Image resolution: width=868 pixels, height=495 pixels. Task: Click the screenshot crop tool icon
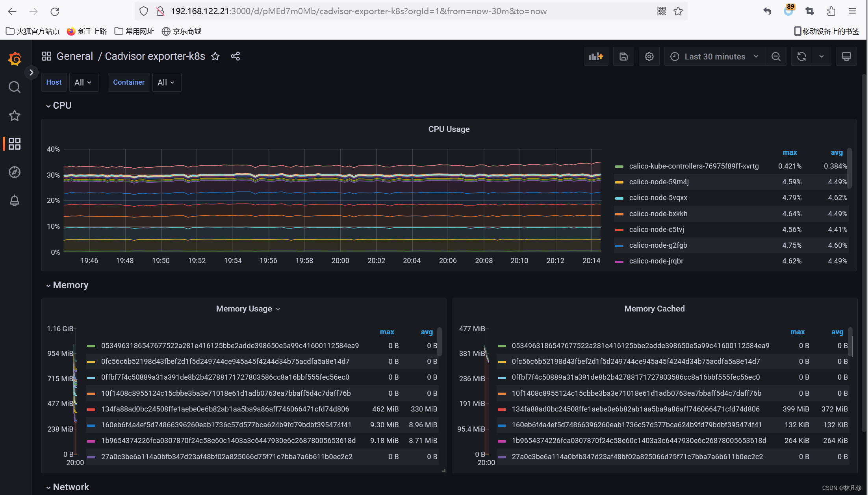pyautogui.click(x=810, y=11)
